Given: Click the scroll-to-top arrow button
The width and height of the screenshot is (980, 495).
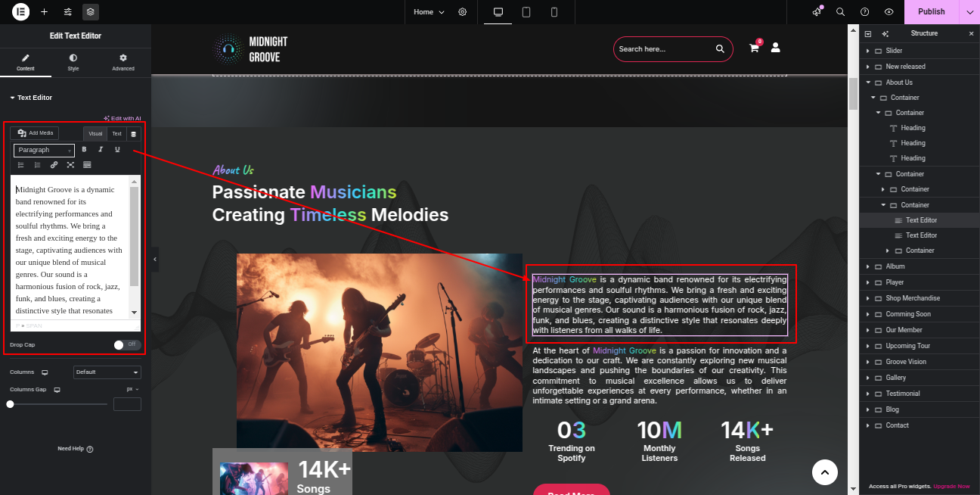Looking at the screenshot, I should pyautogui.click(x=825, y=472).
